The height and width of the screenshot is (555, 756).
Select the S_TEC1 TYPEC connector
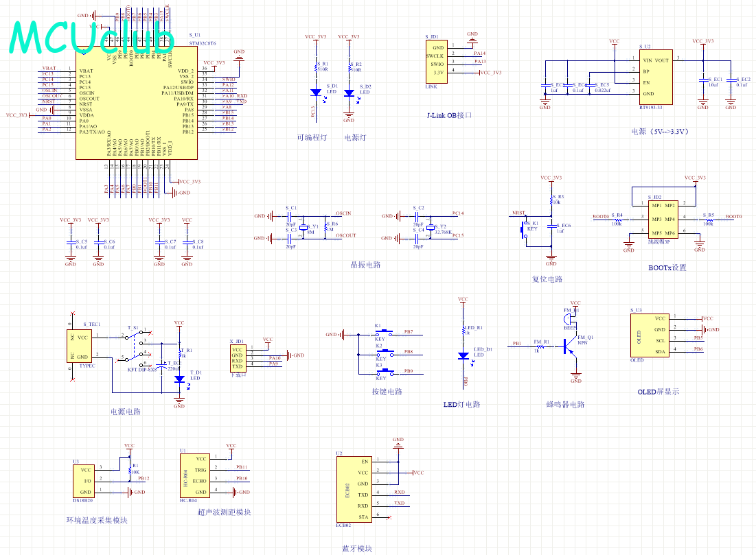pos(79,346)
